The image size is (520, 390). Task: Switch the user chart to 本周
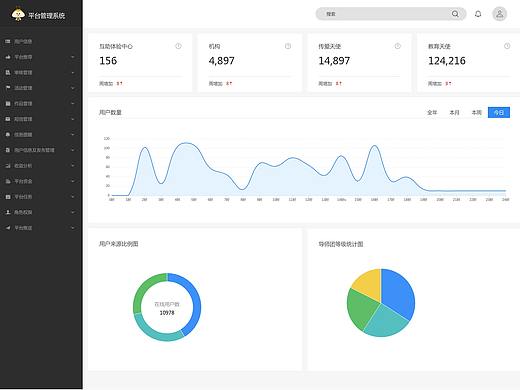point(476,112)
